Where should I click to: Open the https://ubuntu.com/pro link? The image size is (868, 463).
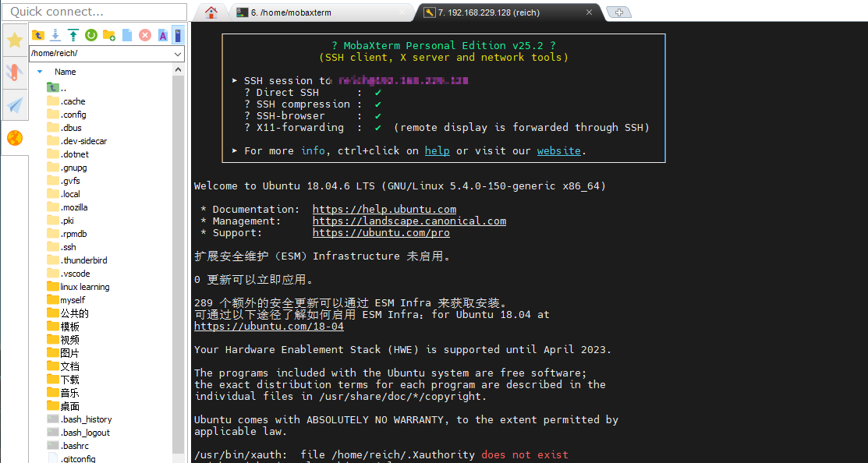click(x=381, y=233)
